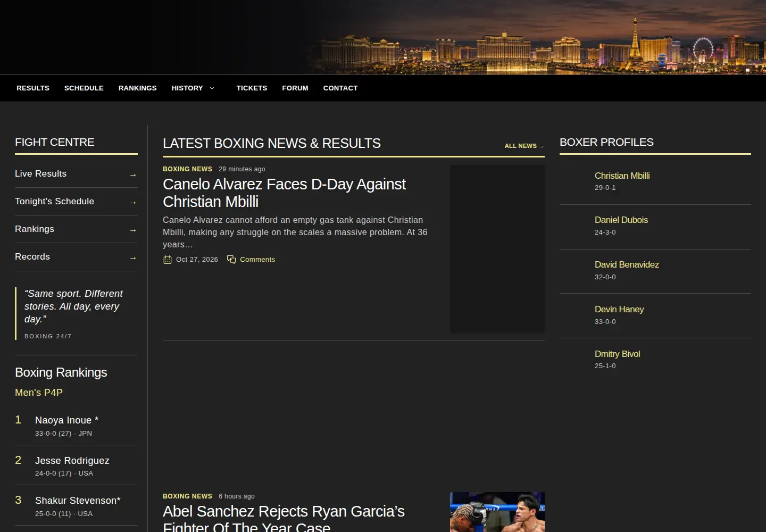This screenshot has height=532, width=766.
Task: Click the BOXING NEWS tag above Abel Sanchez article
Action: [x=187, y=496]
